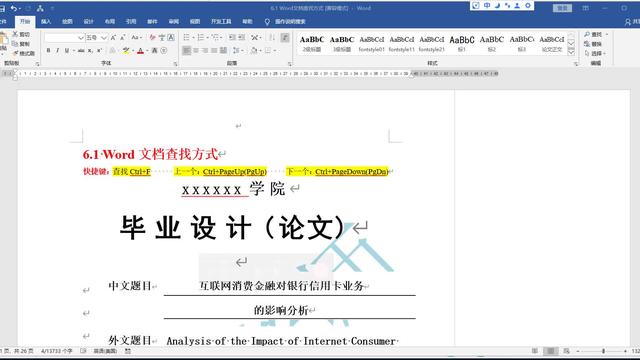Apply superscript formatting
The width and height of the screenshot is (640, 360).
[x=99, y=51]
